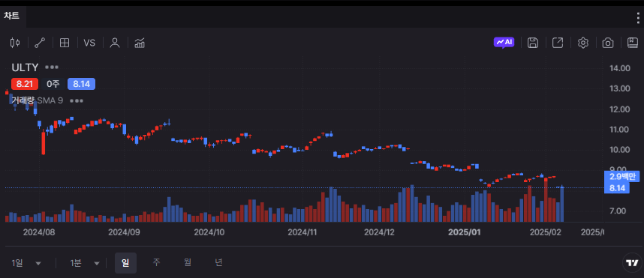The width and height of the screenshot is (644, 278).
Task: Click the VS compare button
Action: pyautogui.click(x=89, y=43)
